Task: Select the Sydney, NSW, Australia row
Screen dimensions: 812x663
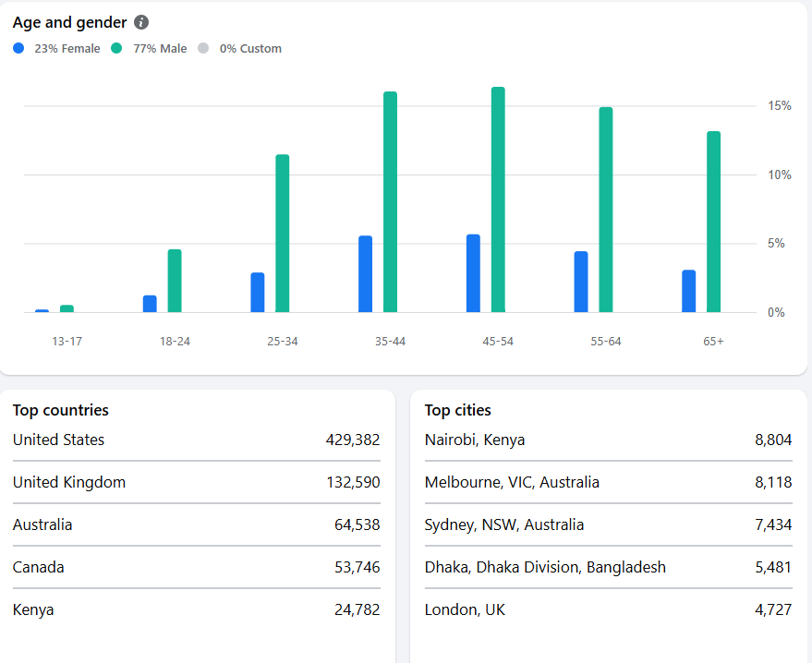Action: pos(609,524)
